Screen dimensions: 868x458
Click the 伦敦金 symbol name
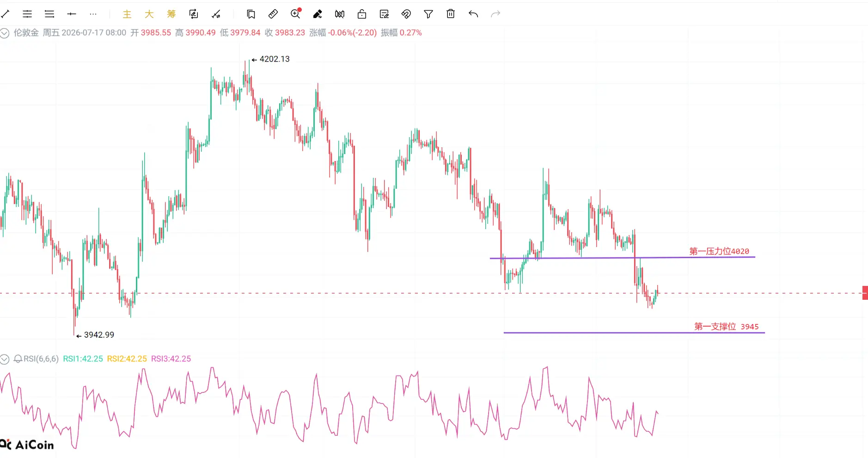(x=26, y=33)
